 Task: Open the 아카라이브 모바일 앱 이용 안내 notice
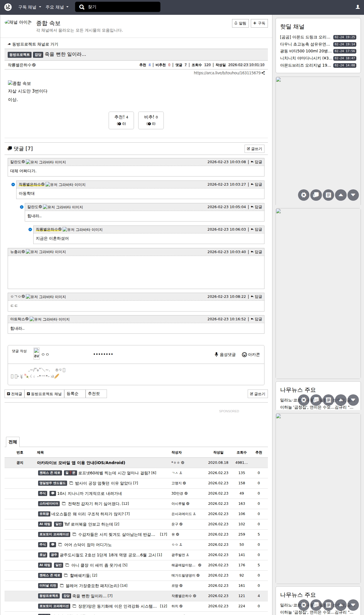(81, 463)
